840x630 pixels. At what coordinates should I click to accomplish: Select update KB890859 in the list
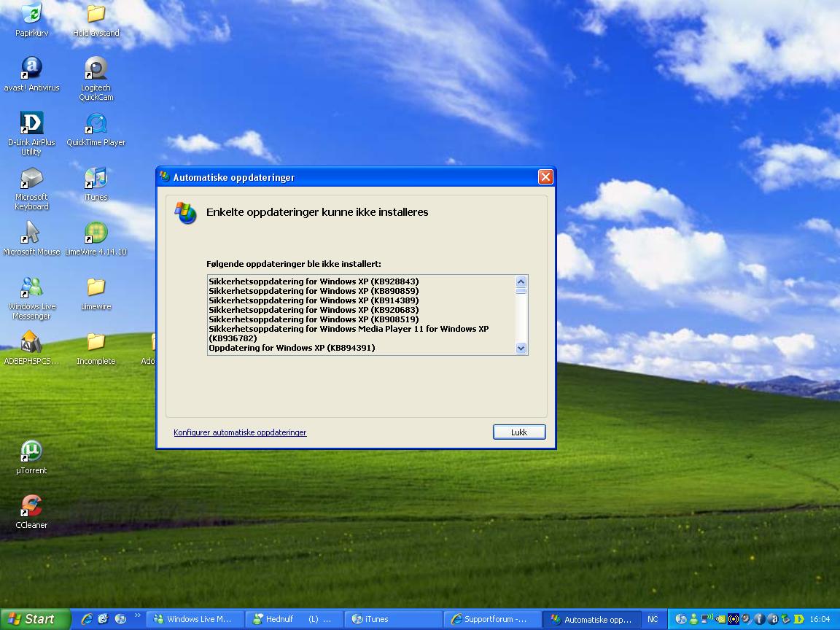[x=314, y=291]
